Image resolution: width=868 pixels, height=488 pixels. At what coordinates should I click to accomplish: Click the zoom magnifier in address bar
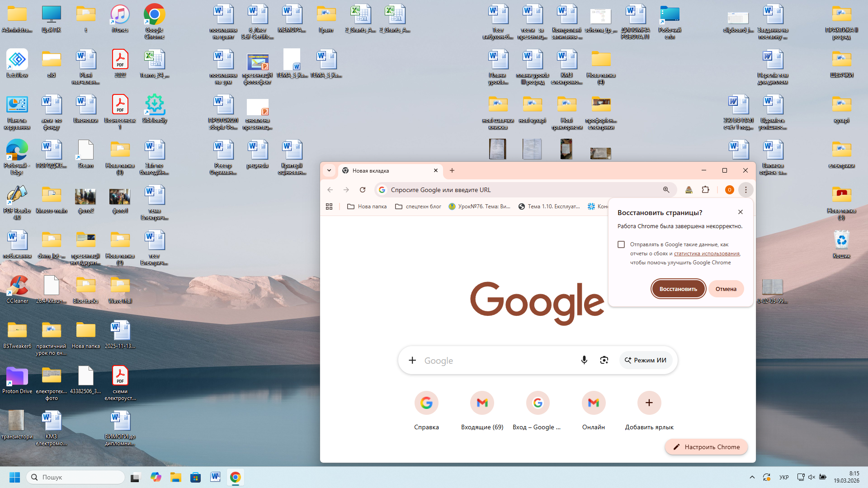pyautogui.click(x=666, y=190)
